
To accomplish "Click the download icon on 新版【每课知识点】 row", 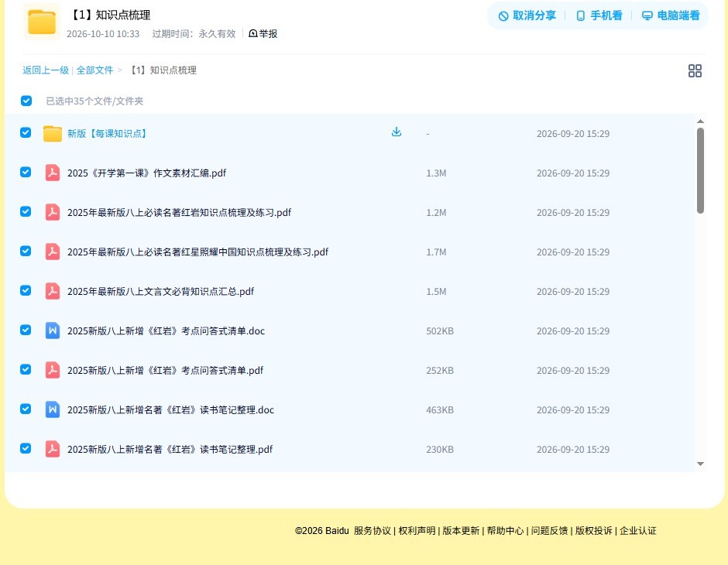I will tap(396, 132).
